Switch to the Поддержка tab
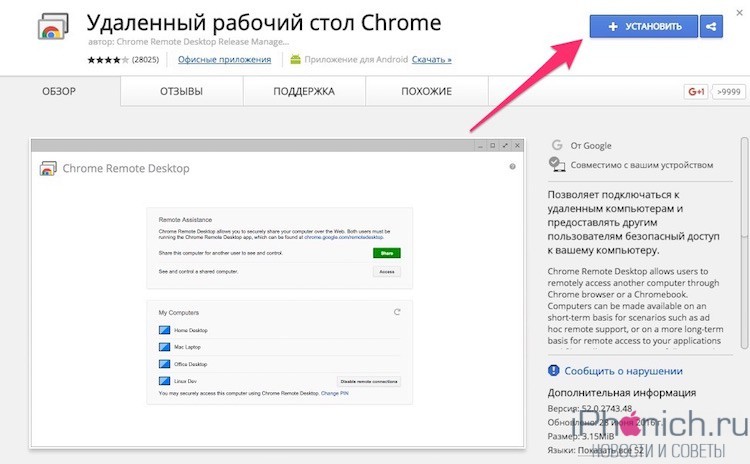 [304, 91]
